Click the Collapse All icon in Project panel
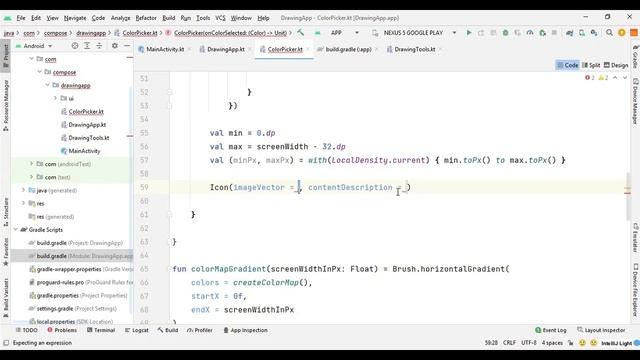Screen dimensions: 640x360 pos(99,46)
